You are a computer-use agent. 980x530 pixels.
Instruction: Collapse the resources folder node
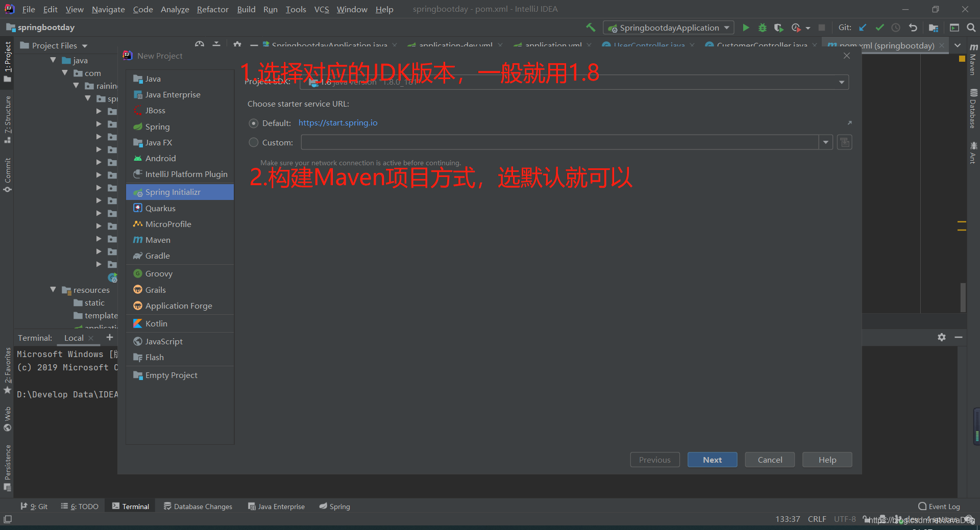53,290
